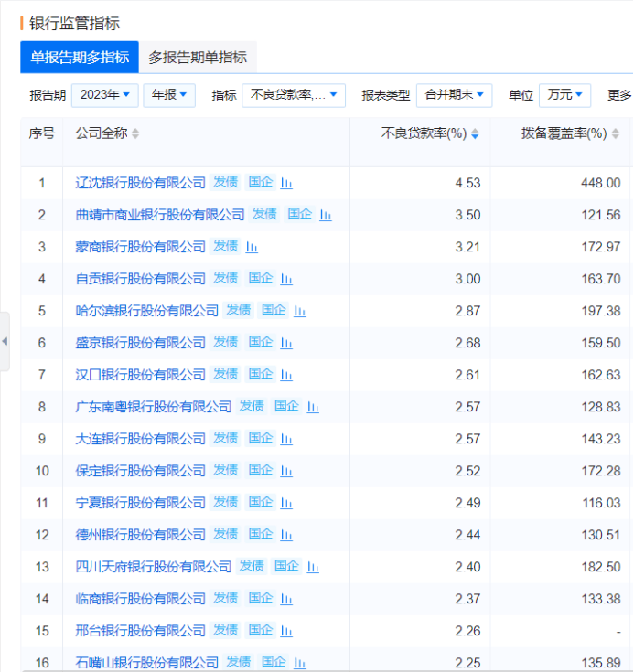Click 发债 tag for 邢台银行
The height and width of the screenshot is (672, 634).
[x=226, y=631]
